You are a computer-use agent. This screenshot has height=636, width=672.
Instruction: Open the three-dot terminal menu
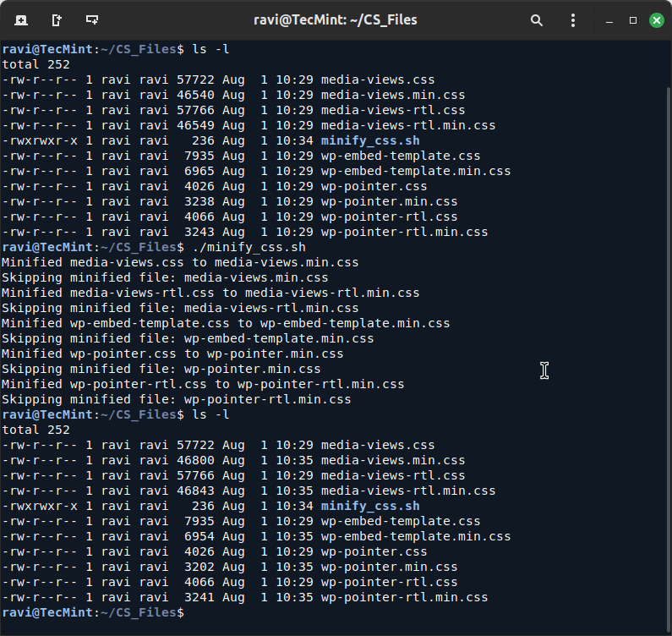[573, 20]
